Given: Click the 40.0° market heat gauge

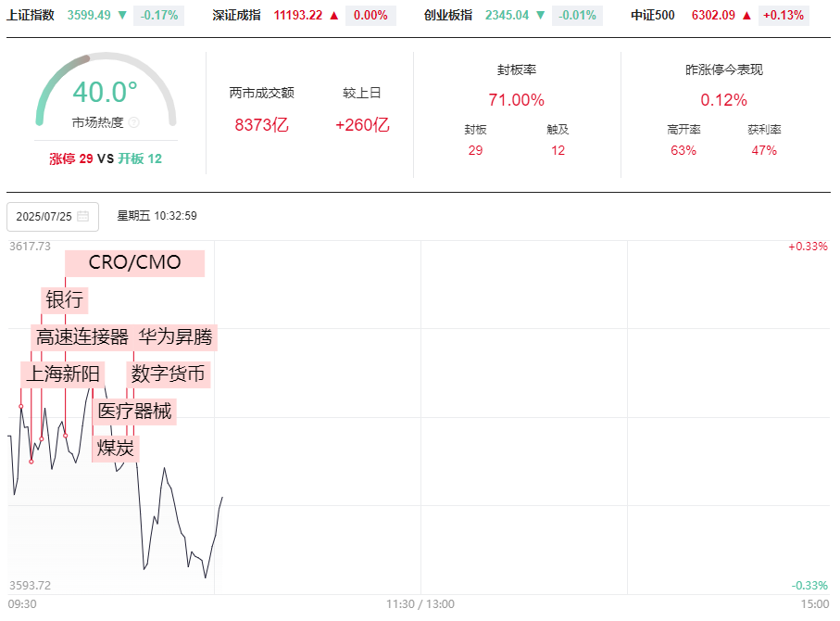Looking at the screenshot, I should [106, 90].
